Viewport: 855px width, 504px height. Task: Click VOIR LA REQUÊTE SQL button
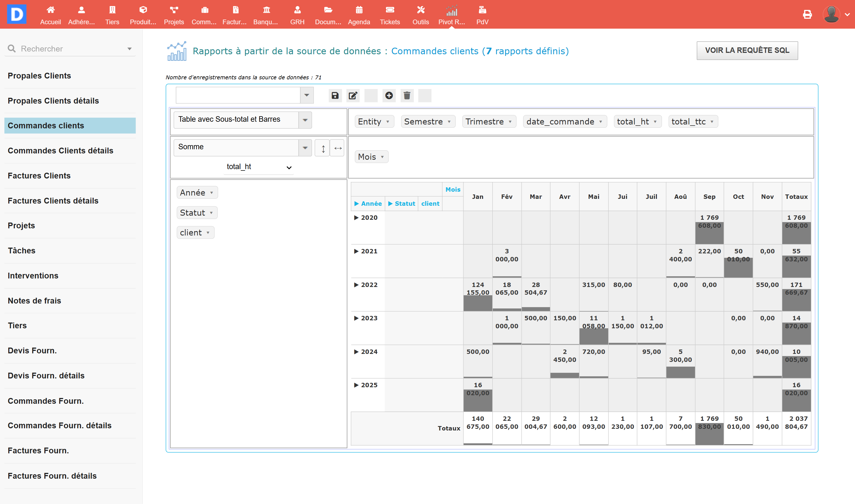click(747, 50)
